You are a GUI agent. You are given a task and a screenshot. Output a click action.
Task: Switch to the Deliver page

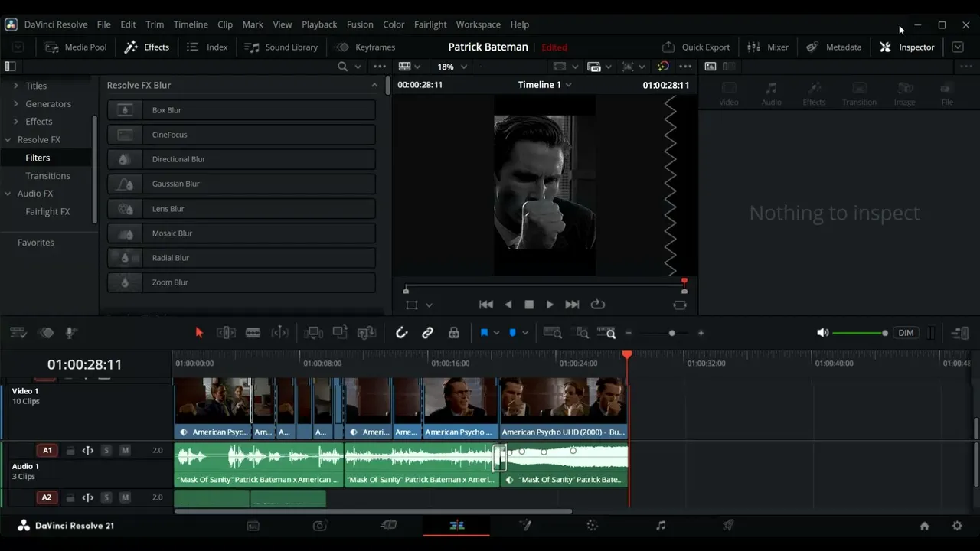click(x=728, y=526)
